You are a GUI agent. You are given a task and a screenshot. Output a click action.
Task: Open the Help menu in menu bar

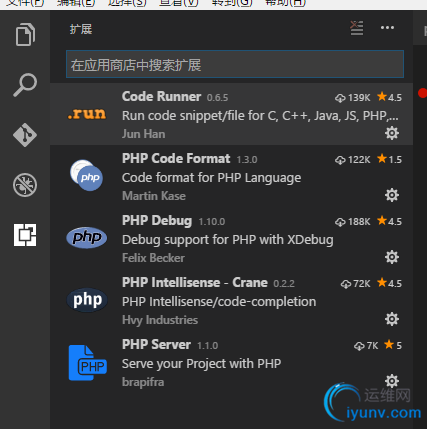pyautogui.click(x=285, y=3)
